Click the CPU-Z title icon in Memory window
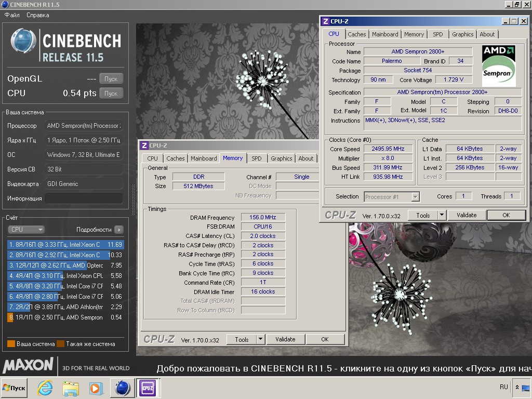 click(144, 145)
